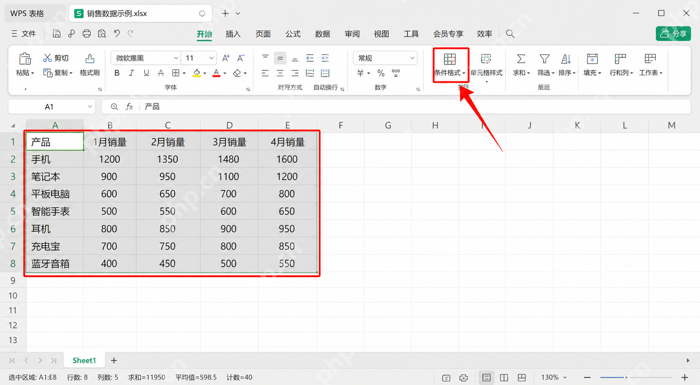Click the eraser clear-format icon
Screen dimensions: 700x385
[237, 73]
